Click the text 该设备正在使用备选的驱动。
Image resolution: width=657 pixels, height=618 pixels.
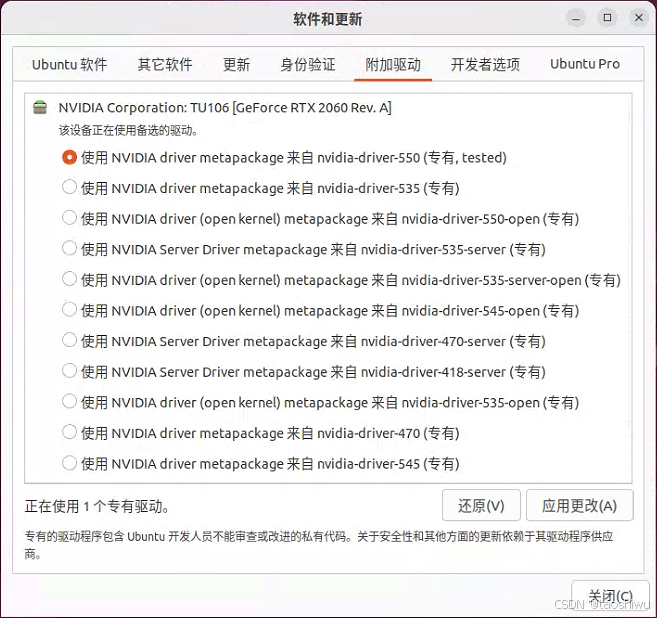[x=128, y=130]
